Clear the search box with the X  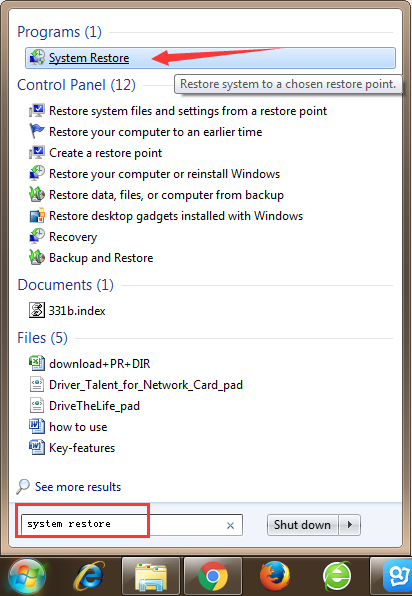point(230,525)
